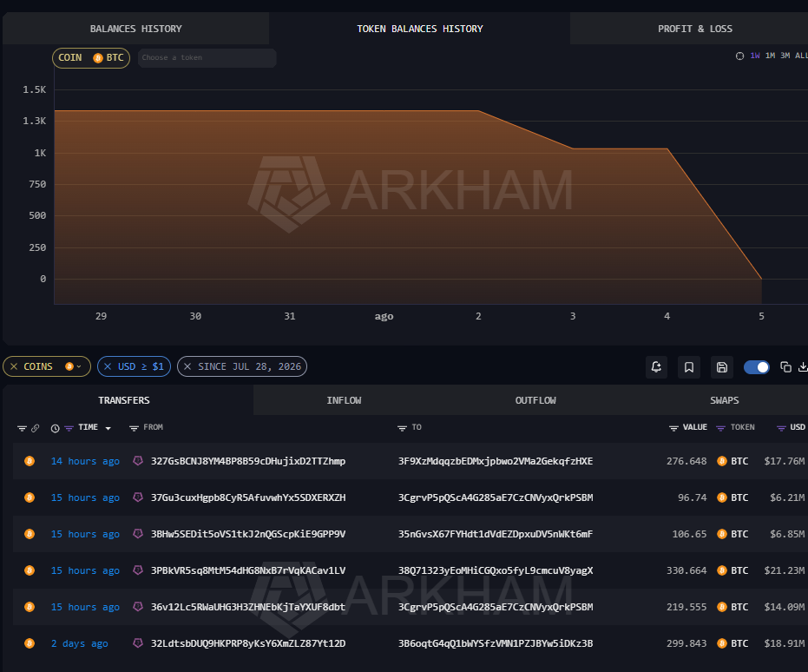808x672 pixels.
Task: Toggle the blue switch in filter toolbar
Action: (x=757, y=367)
